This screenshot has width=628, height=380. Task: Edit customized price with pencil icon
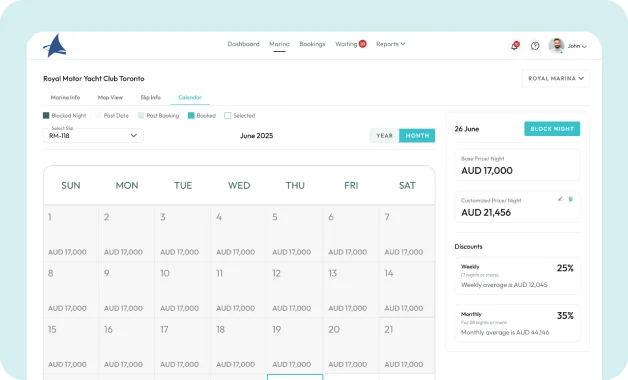pos(560,199)
